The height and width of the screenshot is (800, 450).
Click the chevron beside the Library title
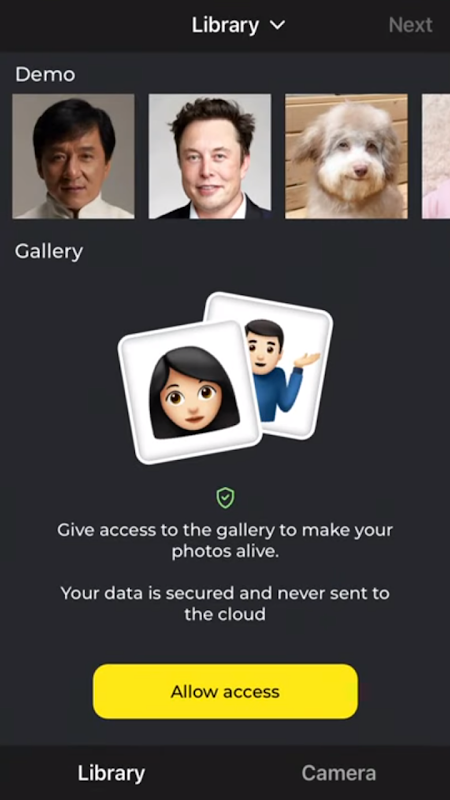(x=277, y=25)
